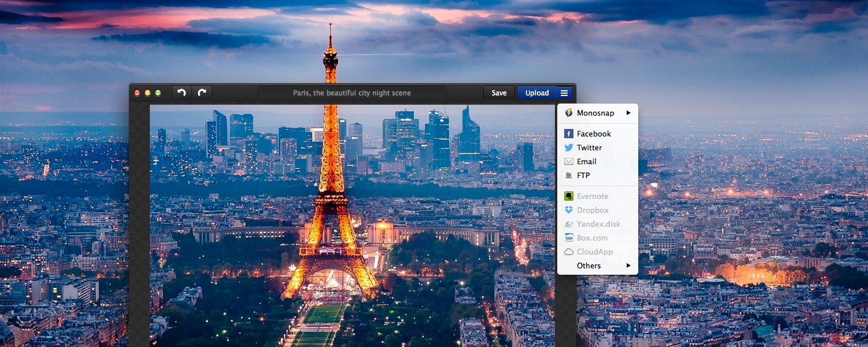This screenshot has width=868, height=347.
Task: Click the Evernote elephant icon
Action: [569, 196]
